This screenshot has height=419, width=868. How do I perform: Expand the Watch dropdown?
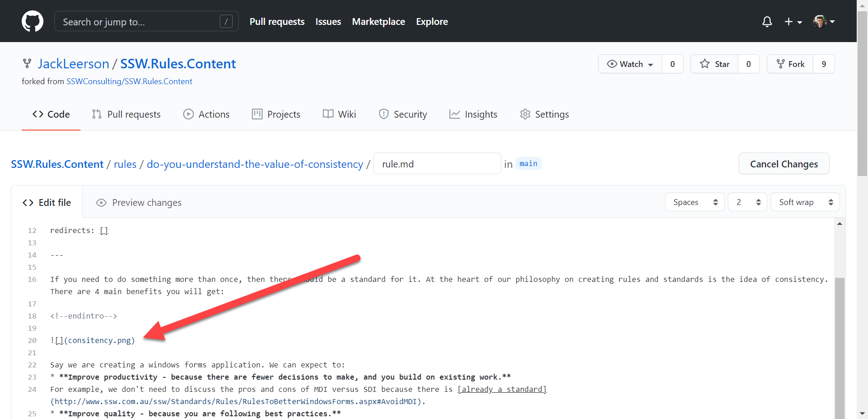pyautogui.click(x=630, y=64)
